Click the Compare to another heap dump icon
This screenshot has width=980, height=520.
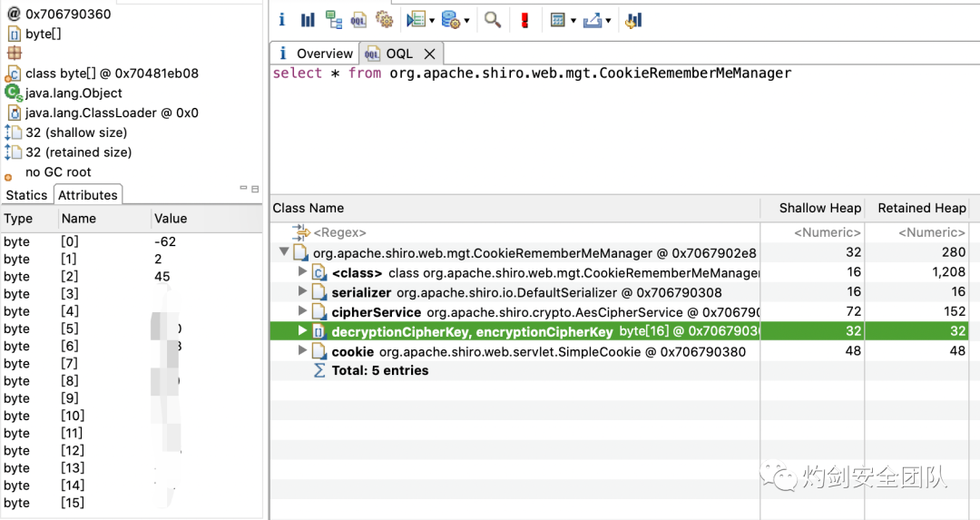pyautogui.click(x=633, y=20)
